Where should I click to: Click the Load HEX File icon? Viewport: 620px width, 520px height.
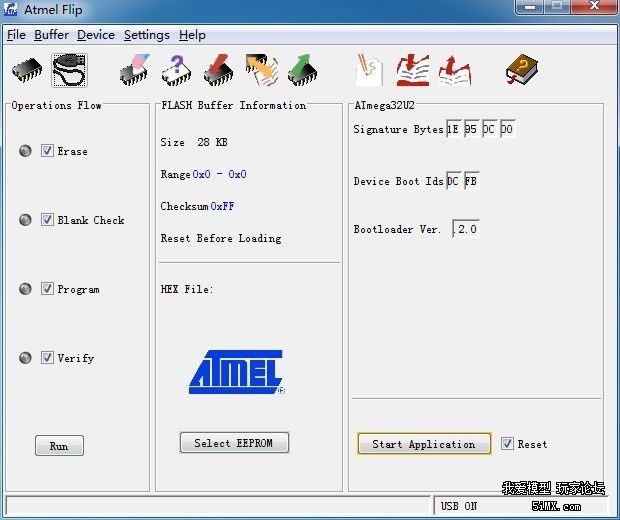click(x=413, y=70)
